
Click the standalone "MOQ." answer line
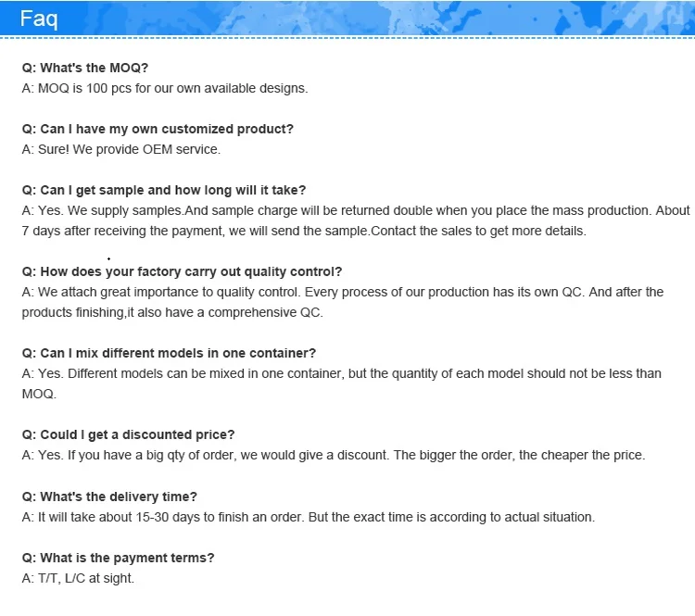39,394
